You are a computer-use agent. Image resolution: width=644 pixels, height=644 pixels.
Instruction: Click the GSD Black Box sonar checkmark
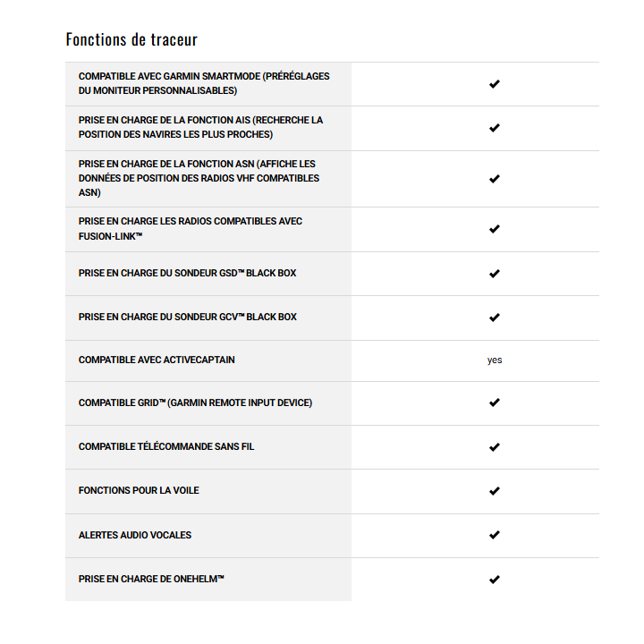pyautogui.click(x=494, y=274)
